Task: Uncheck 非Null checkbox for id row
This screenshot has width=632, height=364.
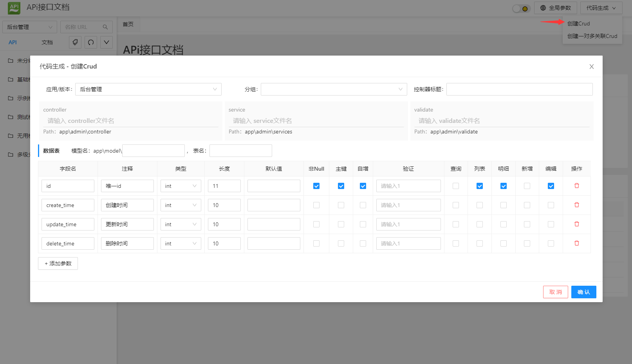Action: (316, 186)
